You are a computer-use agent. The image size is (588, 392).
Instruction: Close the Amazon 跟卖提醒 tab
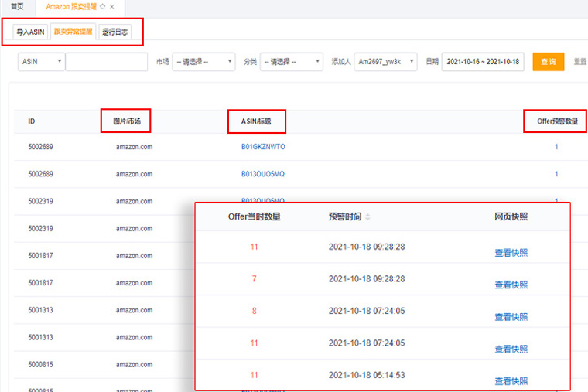point(112,7)
